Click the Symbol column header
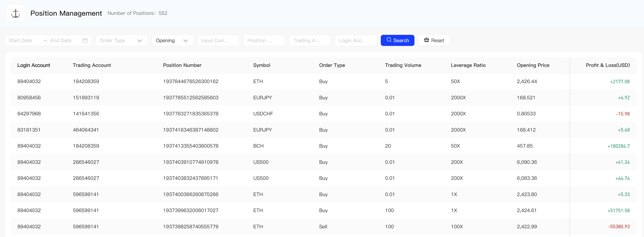 click(x=261, y=65)
